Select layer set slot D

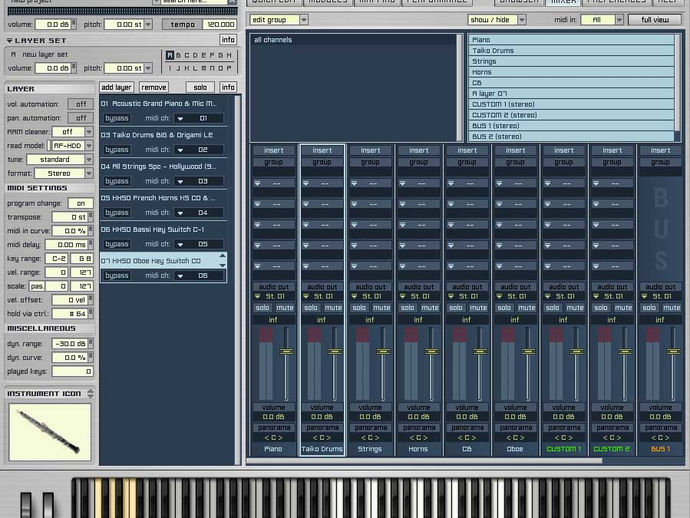click(x=195, y=55)
